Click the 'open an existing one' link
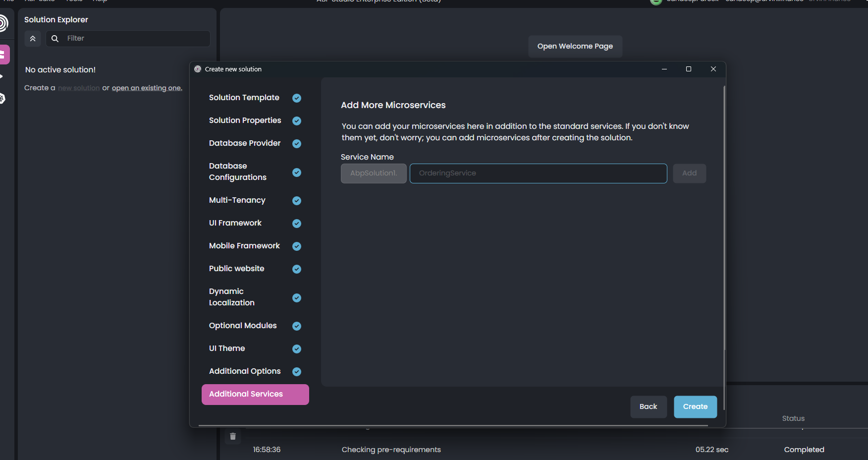868x460 pixels. point(147,88)
